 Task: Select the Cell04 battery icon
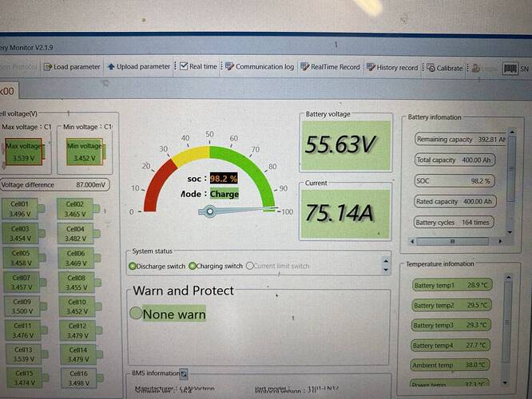pyautogui.click(x=79, y=234)
